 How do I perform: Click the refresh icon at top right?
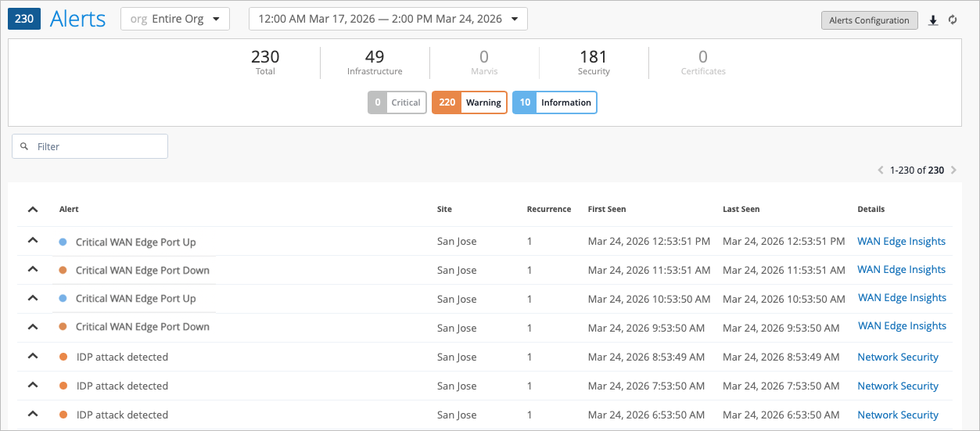953,20
